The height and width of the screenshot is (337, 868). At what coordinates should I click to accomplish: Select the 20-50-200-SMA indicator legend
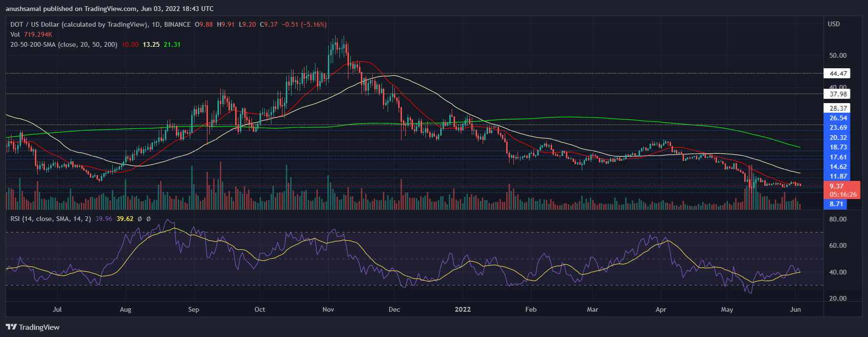[x=64, y=44]
